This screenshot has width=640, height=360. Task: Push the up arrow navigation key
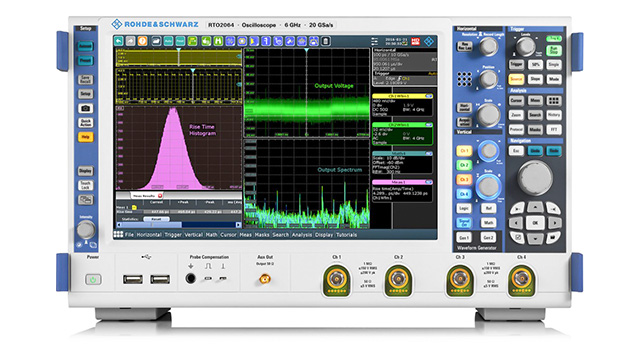point(535,207)
